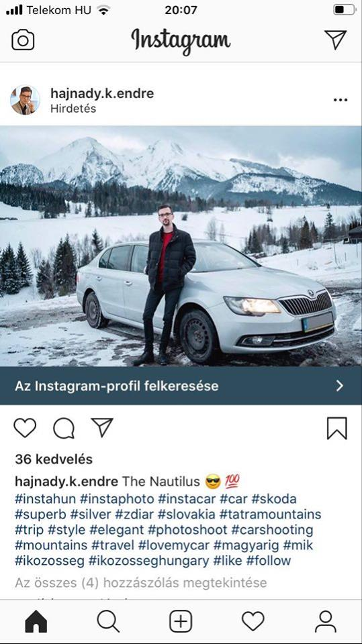Viewport: 362px width, 644px height.
Task: Go to the Home tab
Action: click(36, 621)
